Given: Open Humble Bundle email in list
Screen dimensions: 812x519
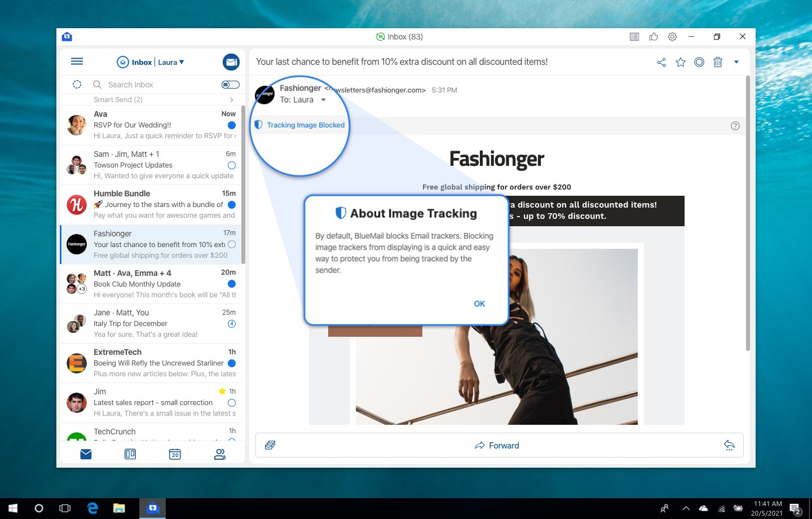Looking at the screenshot, I should pos(151,205).
